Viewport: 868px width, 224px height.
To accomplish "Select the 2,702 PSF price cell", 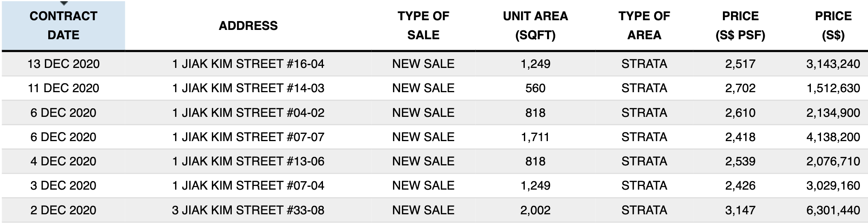I will [x=740, y=88].
